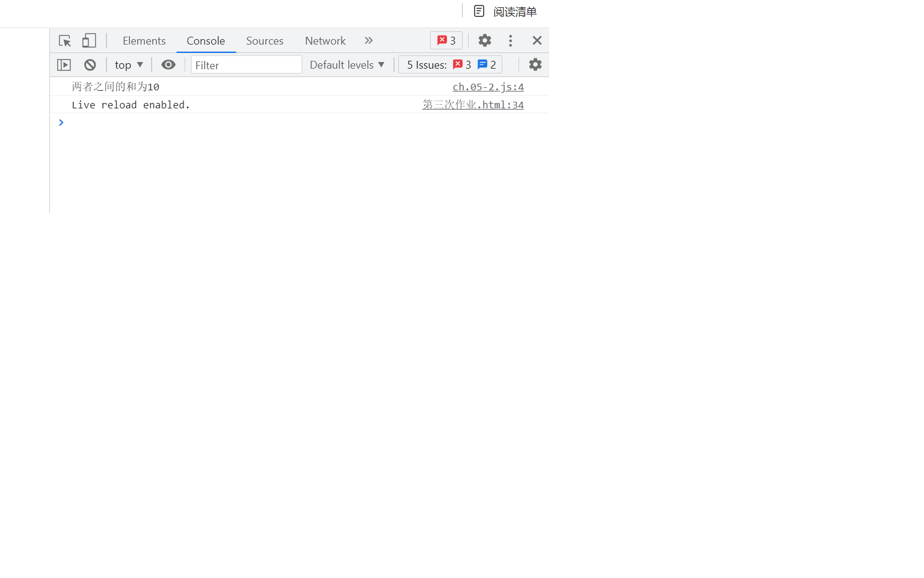Select the 'Live reload enabled.' message
The image size is (924, 578).
[x=131, y=105]
